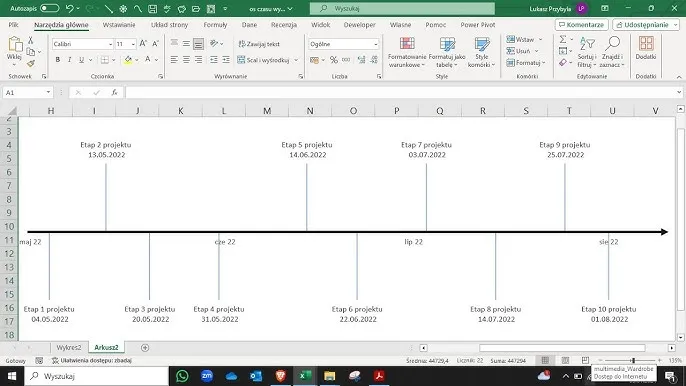Select the format painter brush icon
The width and height of the screenshot is (686, 386).
tap(31, 64)
